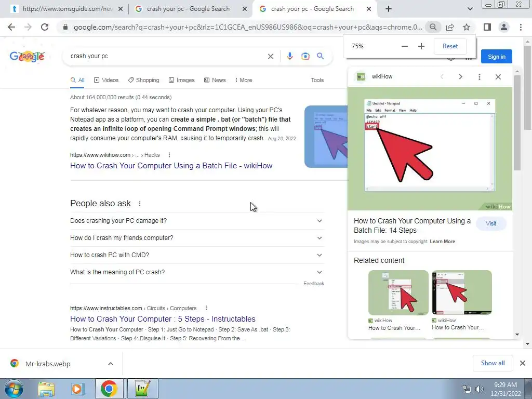
Task: Open three-dot menu beside instructables.com result
Action: point(206,308)
